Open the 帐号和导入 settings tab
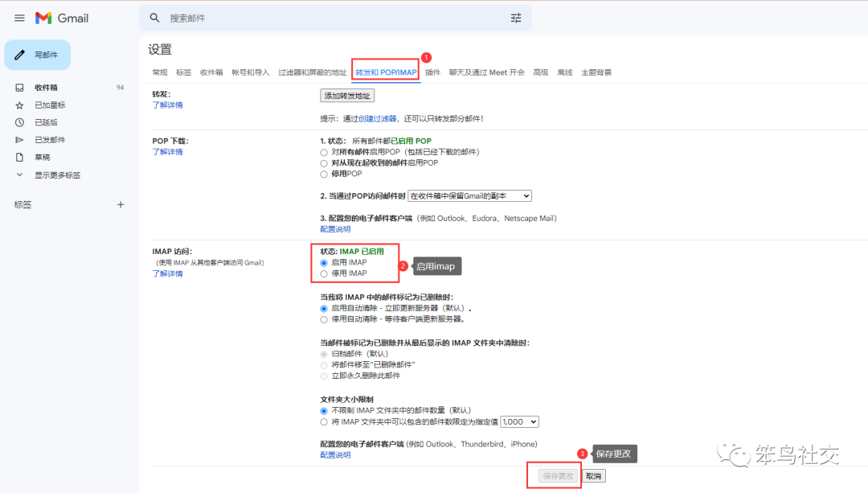This screenshot has height=493, width=868. click(x=251, y=72)
